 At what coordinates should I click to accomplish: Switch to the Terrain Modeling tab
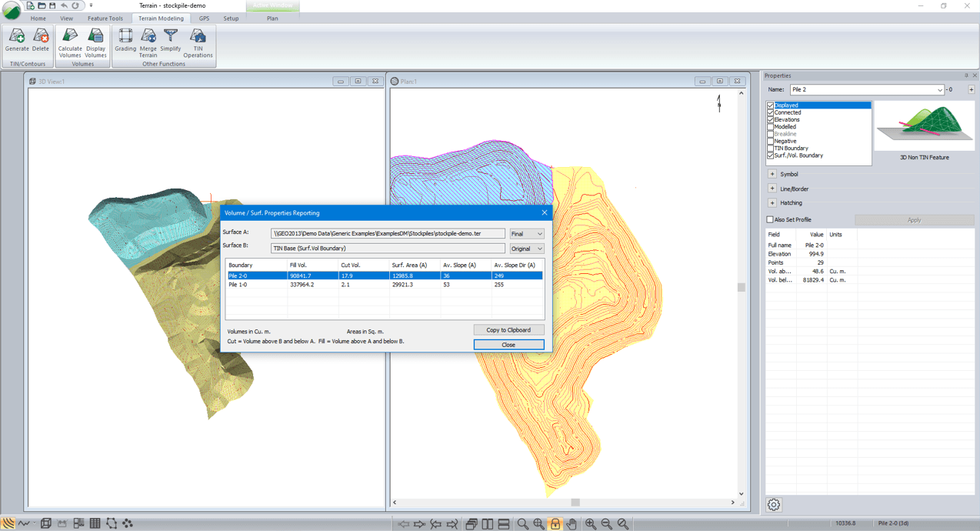click(x=161, y=18)
